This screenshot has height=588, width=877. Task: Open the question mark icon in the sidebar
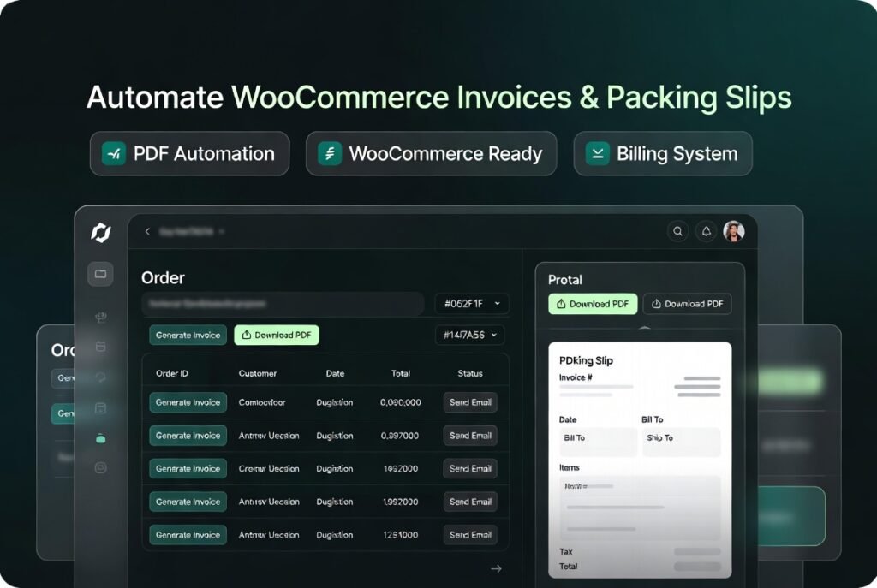point(101,377)
